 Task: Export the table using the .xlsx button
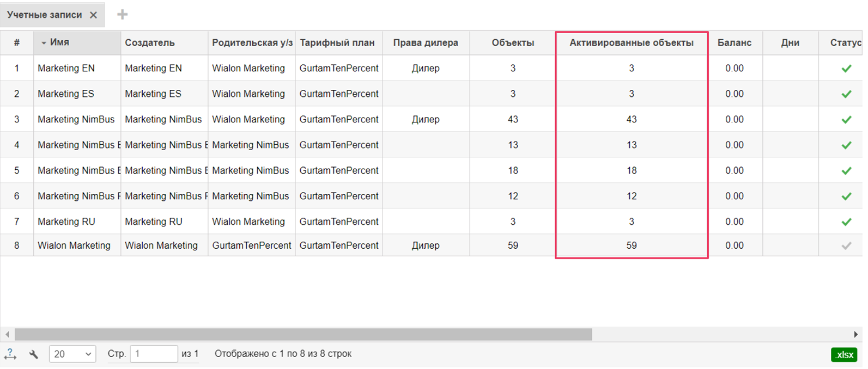pos(844,354)
